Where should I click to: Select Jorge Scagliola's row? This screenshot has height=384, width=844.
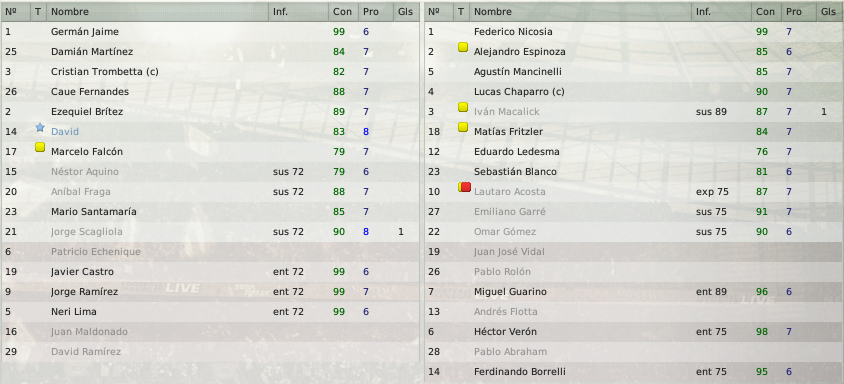coord(210,232)
